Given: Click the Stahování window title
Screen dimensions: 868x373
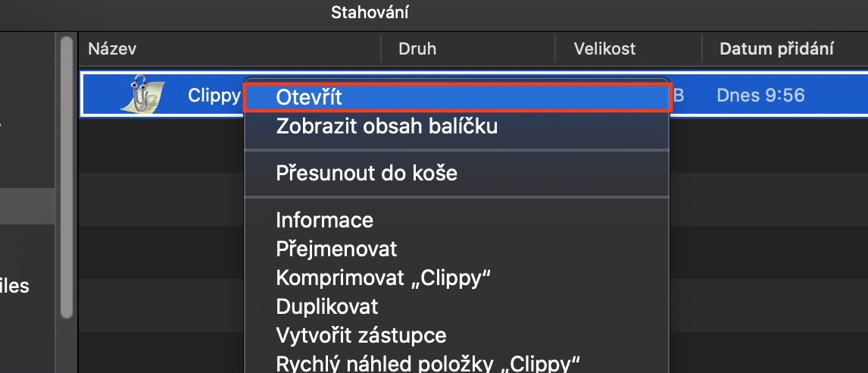Looking at the screenshot, I should (370, 12).
